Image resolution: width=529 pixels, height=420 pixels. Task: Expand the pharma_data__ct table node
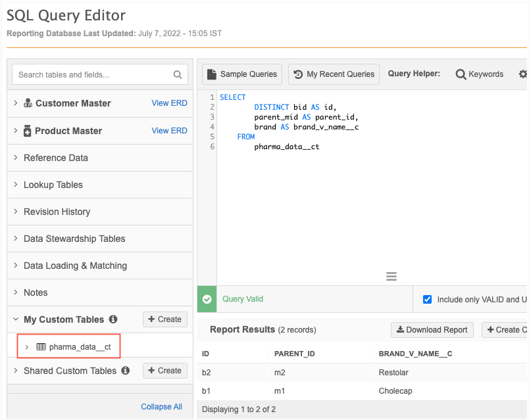[x=26, y=346]
